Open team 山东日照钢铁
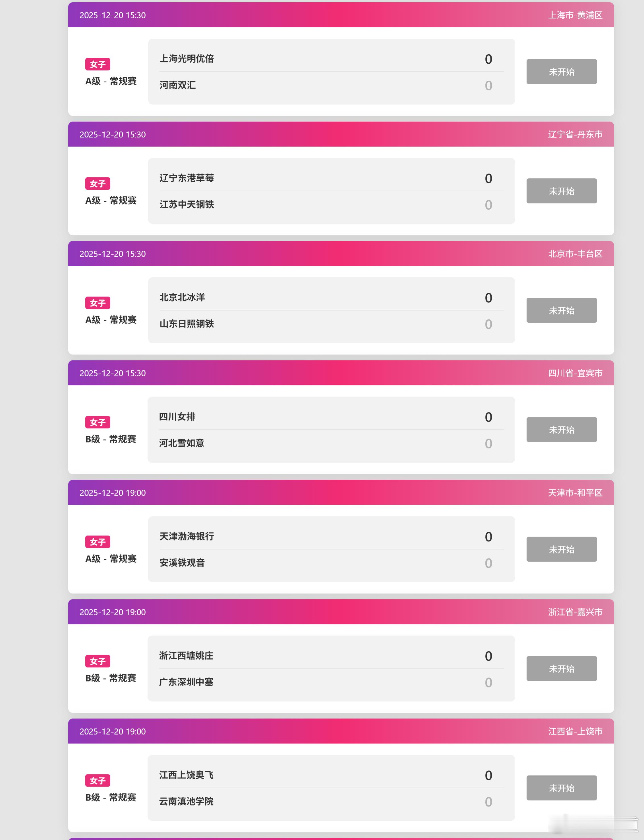644x840 pixels. click(x=187, y=324)
